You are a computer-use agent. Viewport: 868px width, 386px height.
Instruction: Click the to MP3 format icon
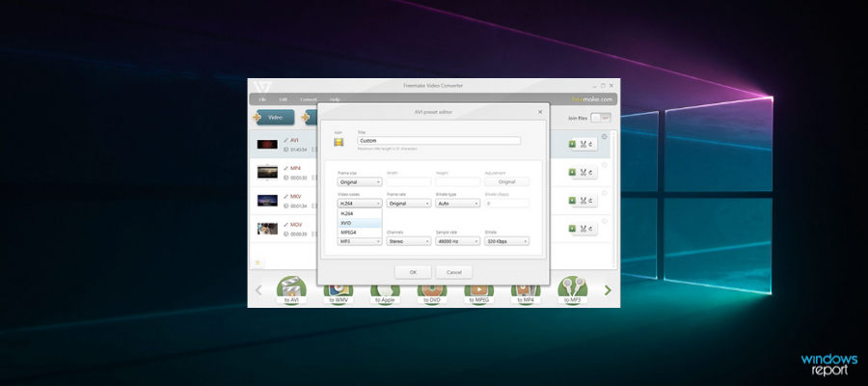coord(571,289)
